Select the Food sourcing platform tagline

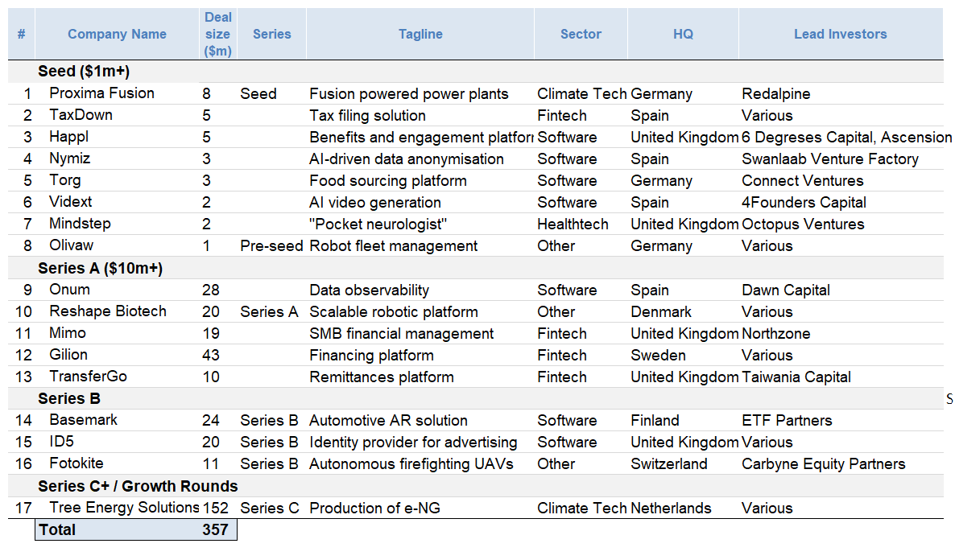[x=388, y=181]
